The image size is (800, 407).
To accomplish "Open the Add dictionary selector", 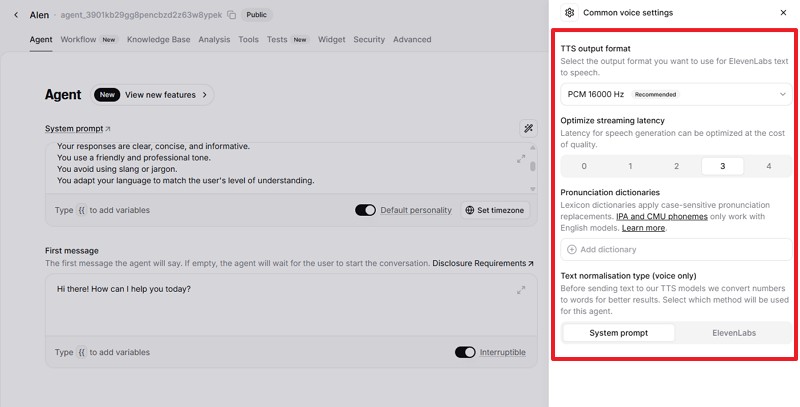I will pyautogui.click(x=675, y=249).
